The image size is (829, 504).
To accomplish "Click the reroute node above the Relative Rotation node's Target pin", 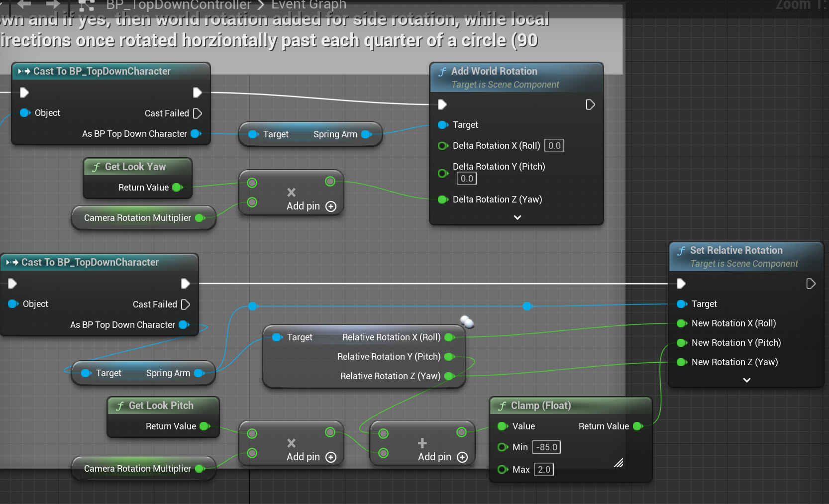I will pyautogui.click(x=253, y=306).
